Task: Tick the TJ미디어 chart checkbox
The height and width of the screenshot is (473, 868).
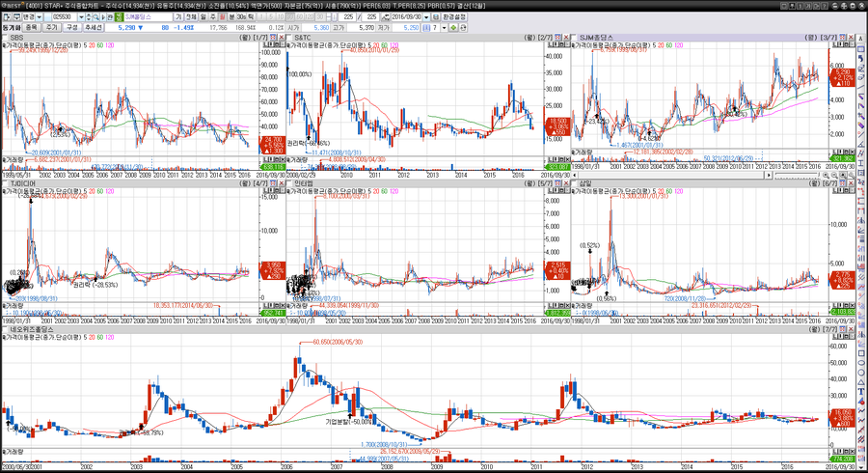Action: point(5,183)
